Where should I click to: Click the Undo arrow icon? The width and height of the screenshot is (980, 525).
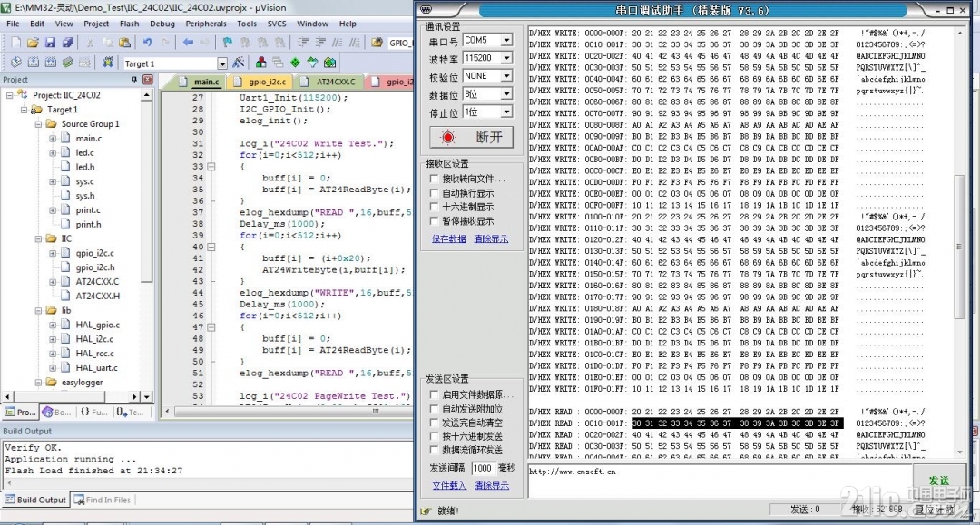tap(148, 43)
